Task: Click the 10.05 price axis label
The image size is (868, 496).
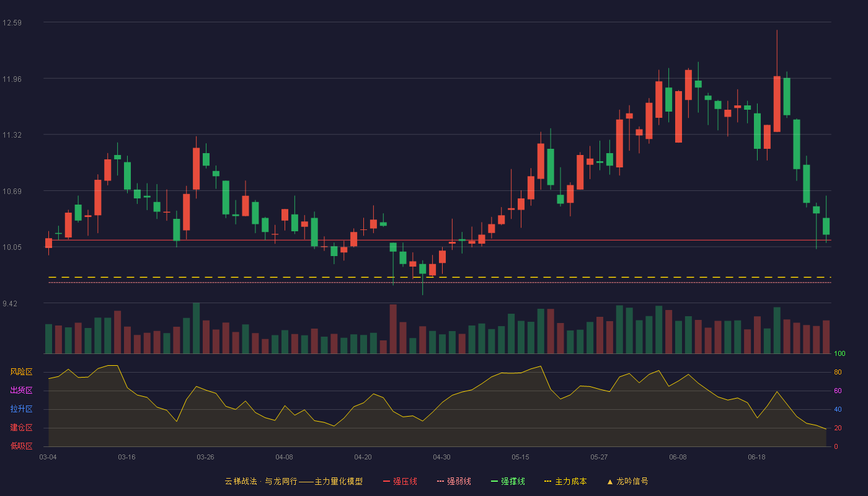Action: (x=12, y=247)
